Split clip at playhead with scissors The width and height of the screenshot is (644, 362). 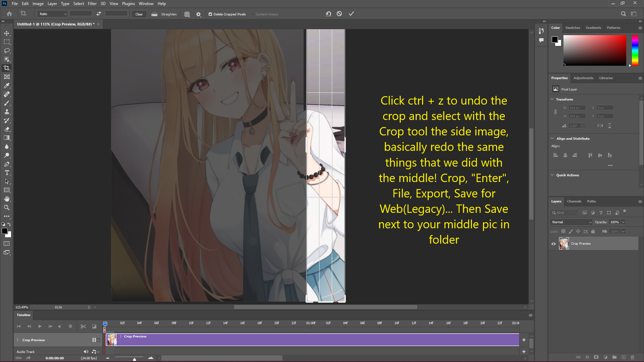coord(83,326)
